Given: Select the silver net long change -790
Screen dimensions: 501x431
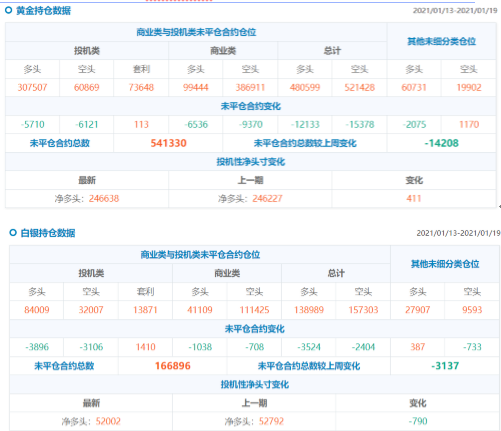Looking at the screenshot, I should click(x=418, y=421).
